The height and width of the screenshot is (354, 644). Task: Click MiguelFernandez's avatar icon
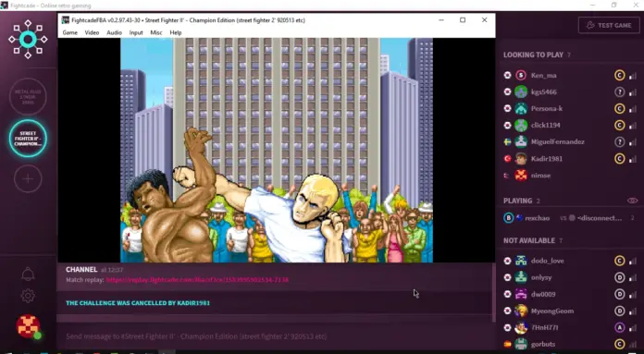coord(521,142)
